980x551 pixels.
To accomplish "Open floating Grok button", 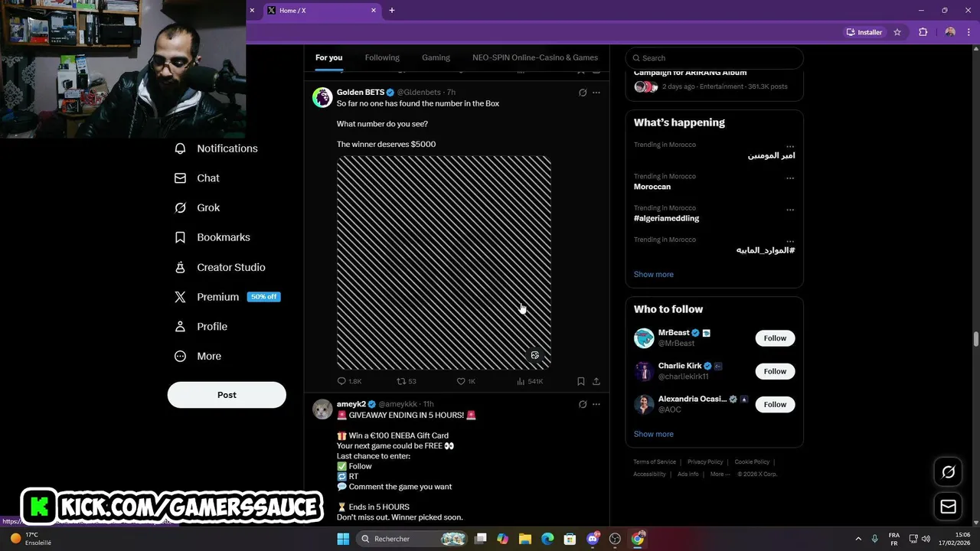I will [948, 472].
